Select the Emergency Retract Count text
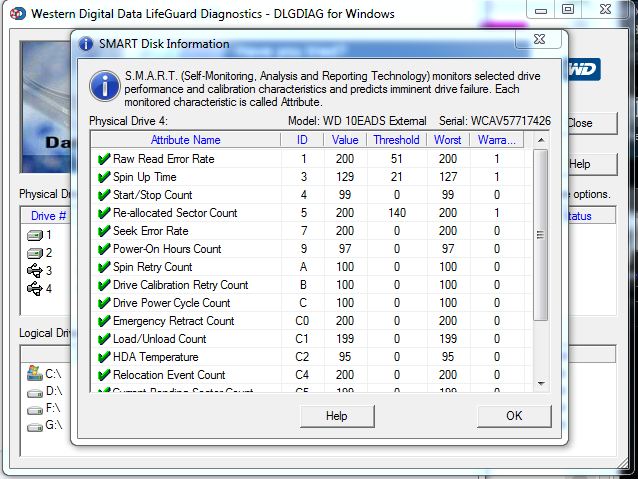 click(x=174, y=321)
